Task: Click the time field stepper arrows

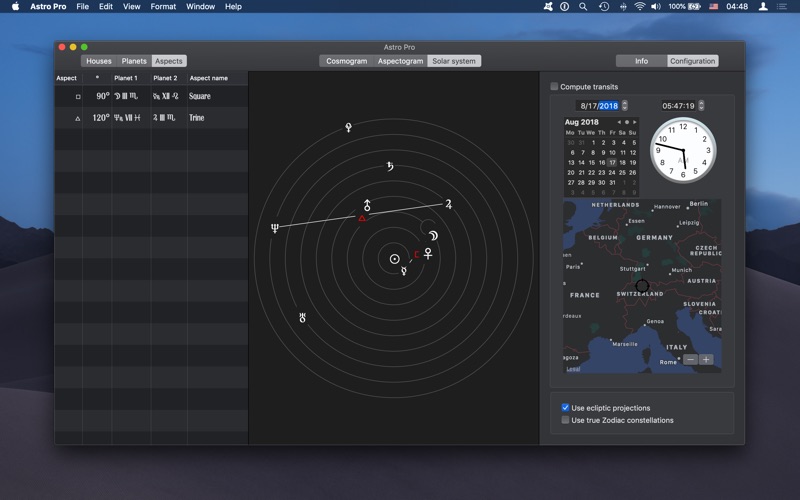Action: tap(701, 105)
